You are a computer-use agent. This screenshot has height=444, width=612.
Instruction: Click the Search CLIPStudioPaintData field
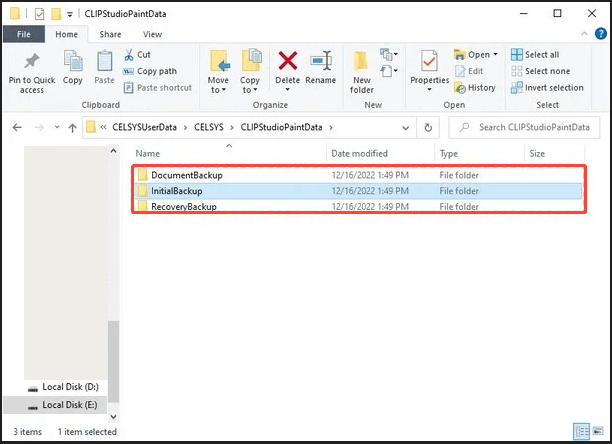pyautogui.click(x=530, y=127)
